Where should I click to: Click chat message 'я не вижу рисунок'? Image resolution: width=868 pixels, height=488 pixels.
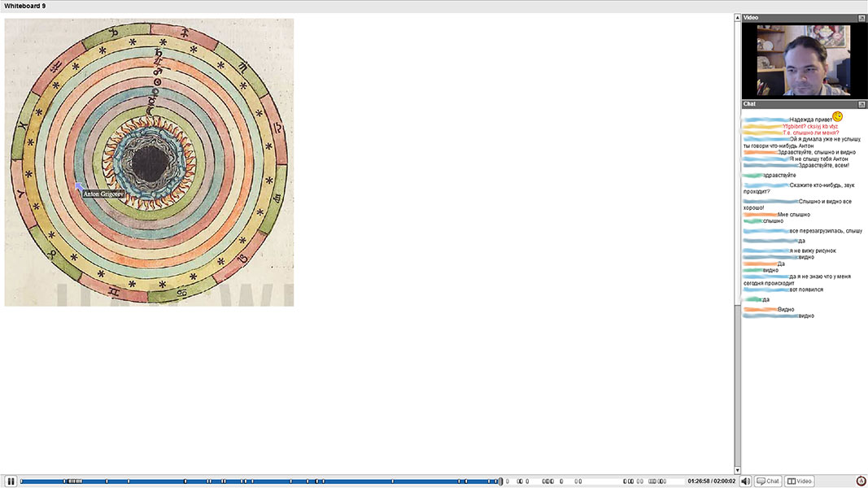[x=813, y=251]
